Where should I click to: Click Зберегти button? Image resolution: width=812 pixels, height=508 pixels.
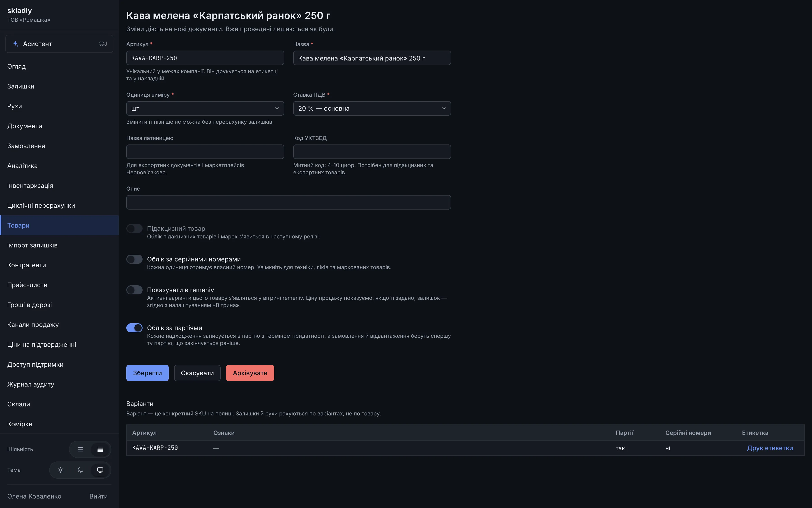147,373
